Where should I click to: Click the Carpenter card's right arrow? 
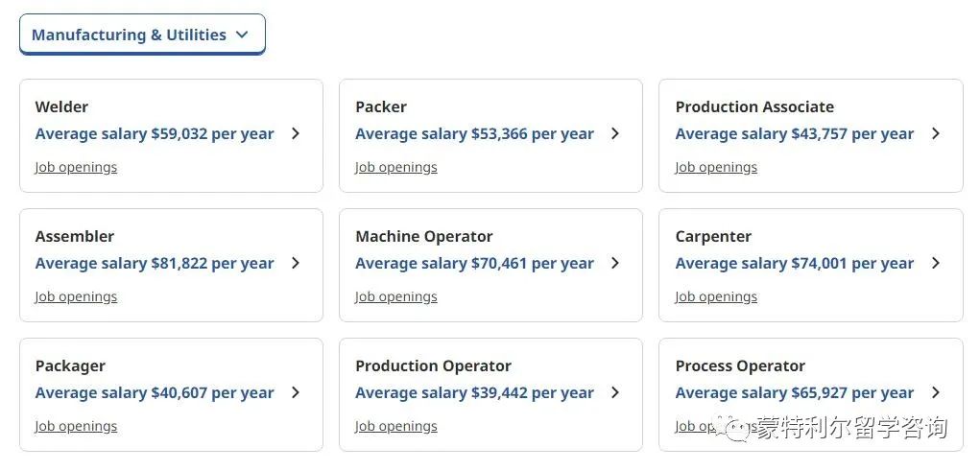[936, 263]
